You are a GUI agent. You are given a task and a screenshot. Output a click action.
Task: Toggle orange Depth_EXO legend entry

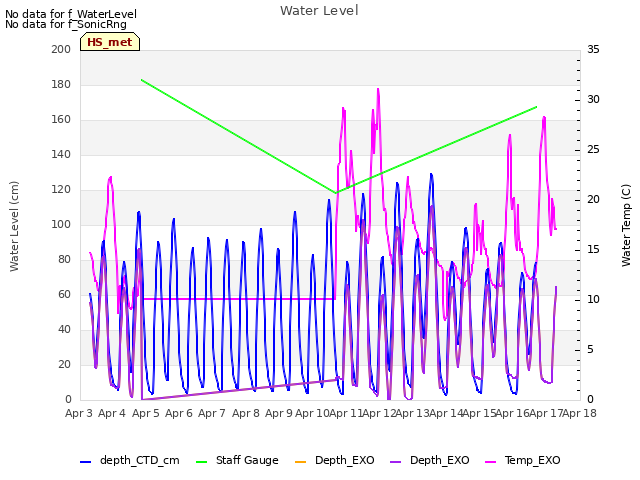pyautogui.click(x=334, y=460)
